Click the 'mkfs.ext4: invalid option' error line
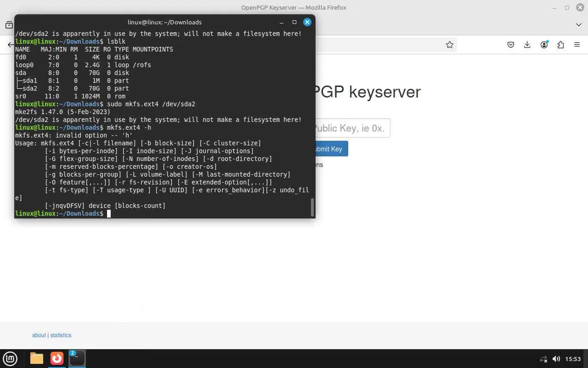The image size is (588, 368). [74, 135]
